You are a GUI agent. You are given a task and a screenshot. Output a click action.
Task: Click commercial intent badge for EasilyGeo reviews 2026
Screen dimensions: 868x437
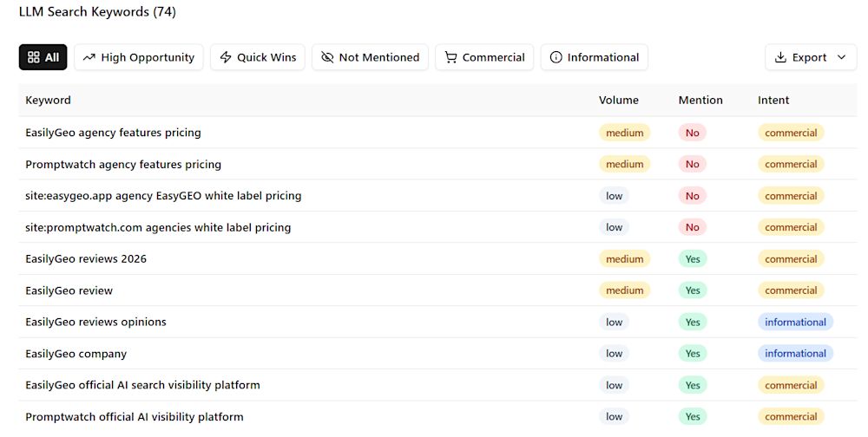[791, 259]
